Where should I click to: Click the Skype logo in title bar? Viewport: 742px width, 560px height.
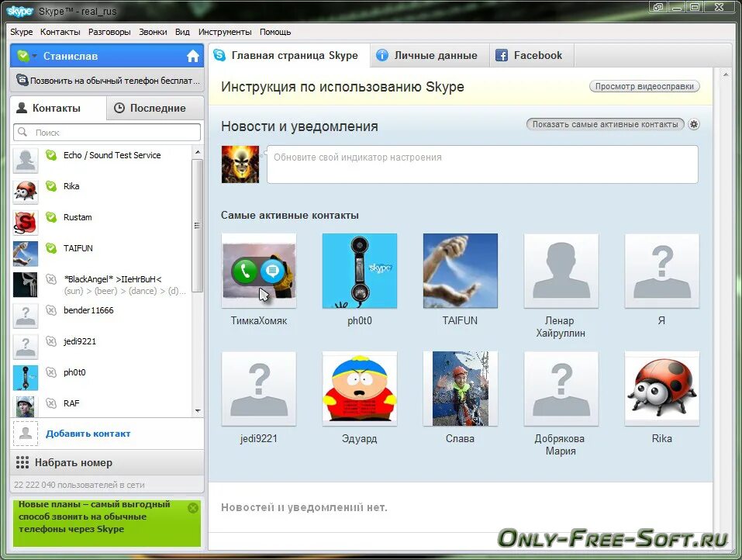tap(20, 11)
